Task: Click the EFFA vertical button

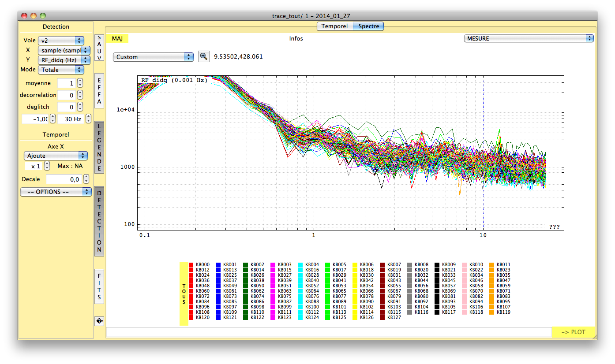Action: pos(99,91)
